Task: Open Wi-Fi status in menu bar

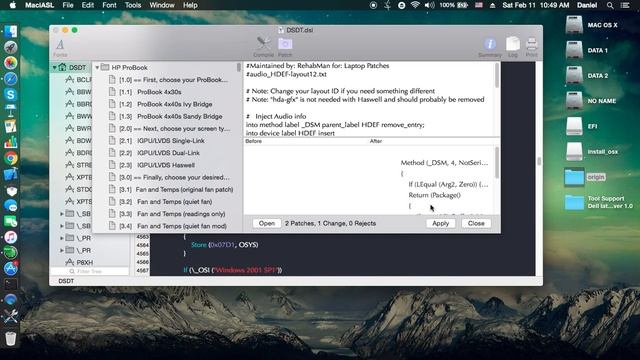Action: [x=415, y=5]
